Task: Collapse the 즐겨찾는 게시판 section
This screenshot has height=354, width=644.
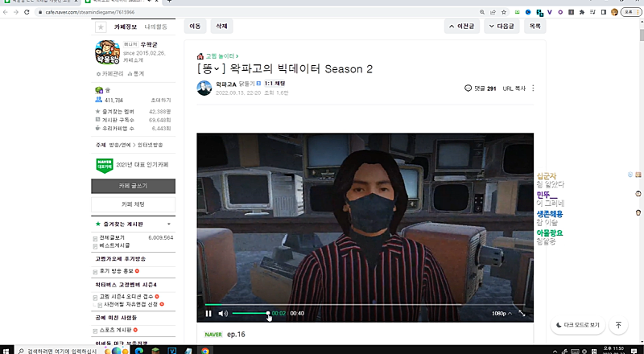Action: click(169, 224)
